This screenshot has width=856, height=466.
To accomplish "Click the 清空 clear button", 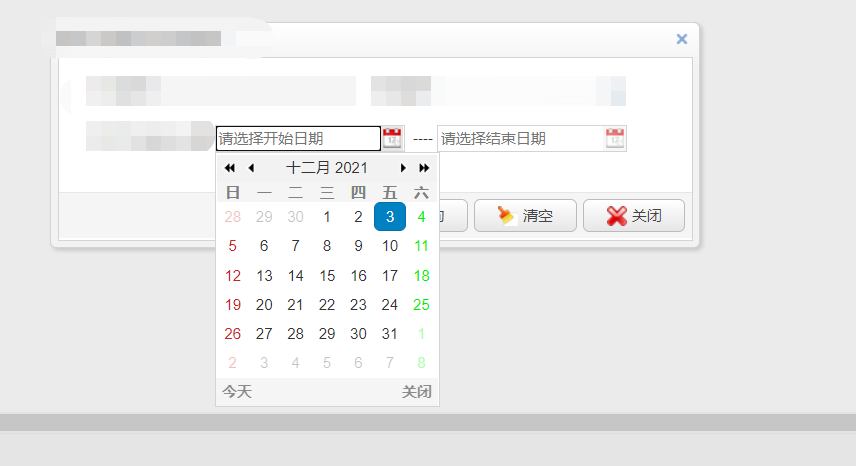I will (x=525, y=216).
